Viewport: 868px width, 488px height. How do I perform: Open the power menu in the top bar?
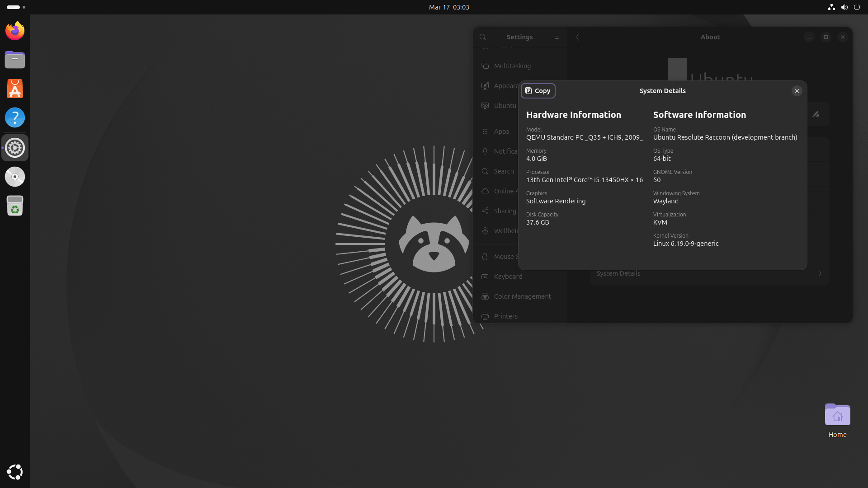tap(857, 7)
